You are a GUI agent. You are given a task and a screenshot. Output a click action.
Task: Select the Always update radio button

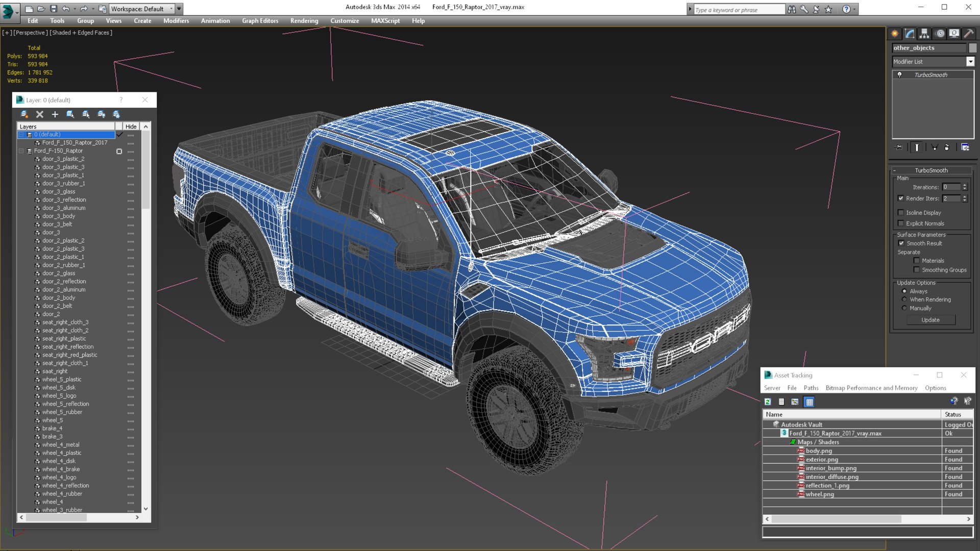click(x=904, y=291)
